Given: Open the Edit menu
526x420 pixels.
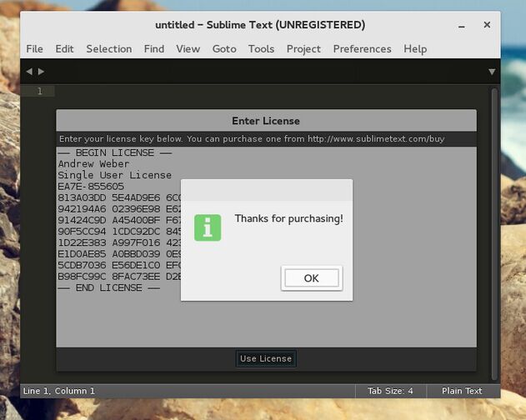Looking at the screenshot, I should [x=64, y=49].
